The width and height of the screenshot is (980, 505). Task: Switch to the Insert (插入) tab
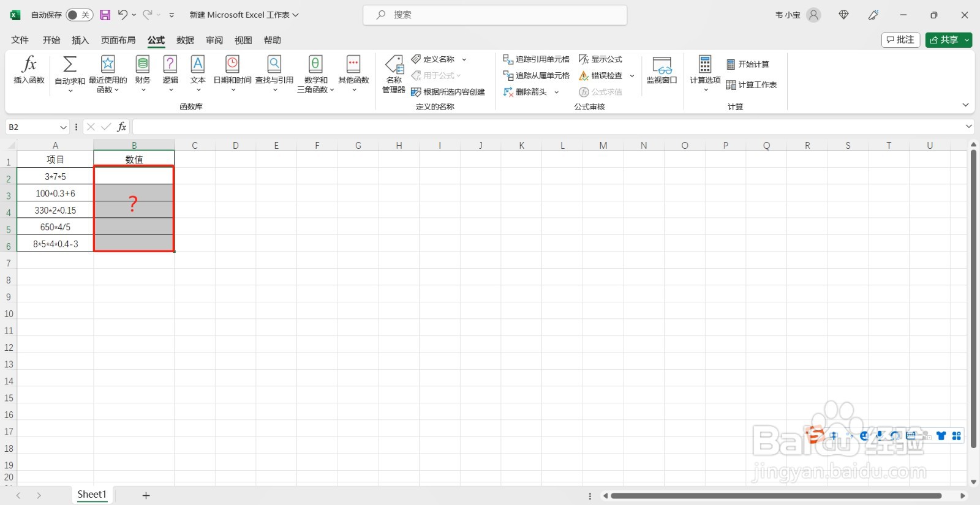pos(80,40)
